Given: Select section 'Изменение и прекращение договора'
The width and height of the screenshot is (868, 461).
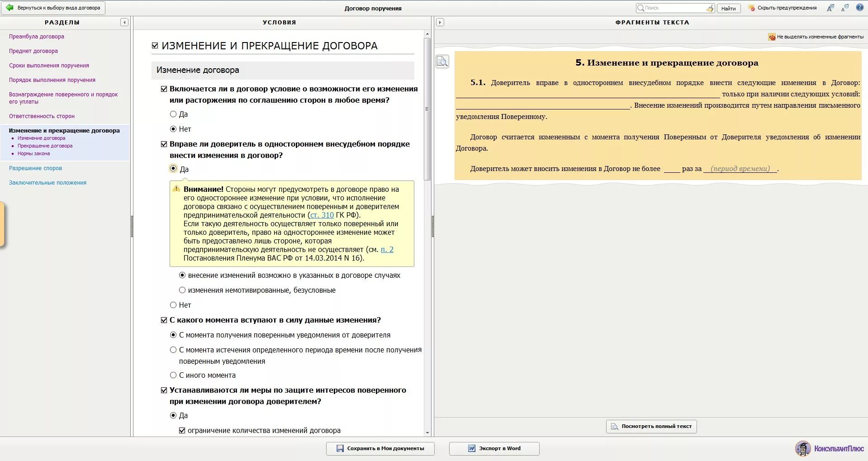Looking at the screenshot, I should pos(64,131).
